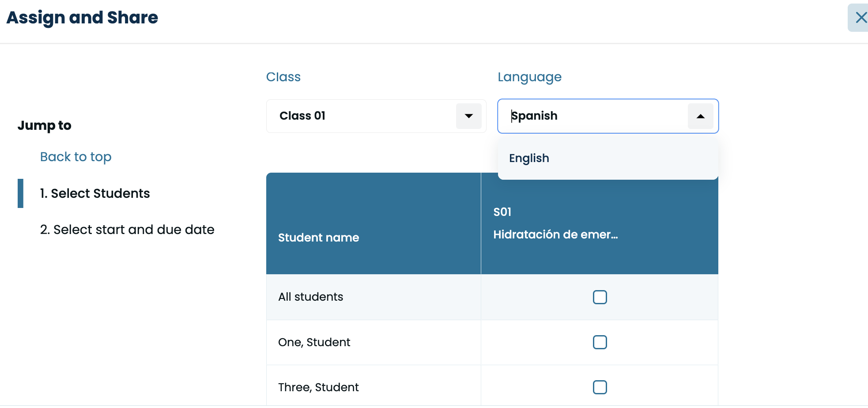868x408 pixels.
Task: Select the One, Student name cell
Action: click(374, 342)
